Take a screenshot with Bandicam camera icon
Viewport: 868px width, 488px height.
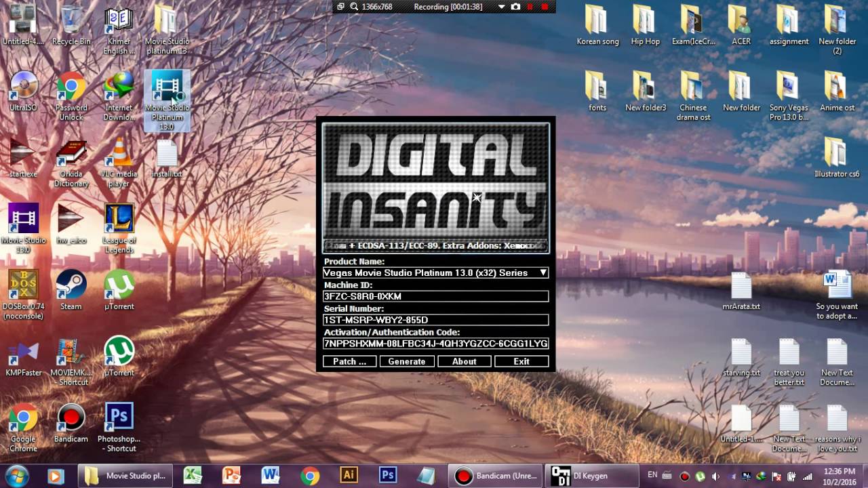516,7
